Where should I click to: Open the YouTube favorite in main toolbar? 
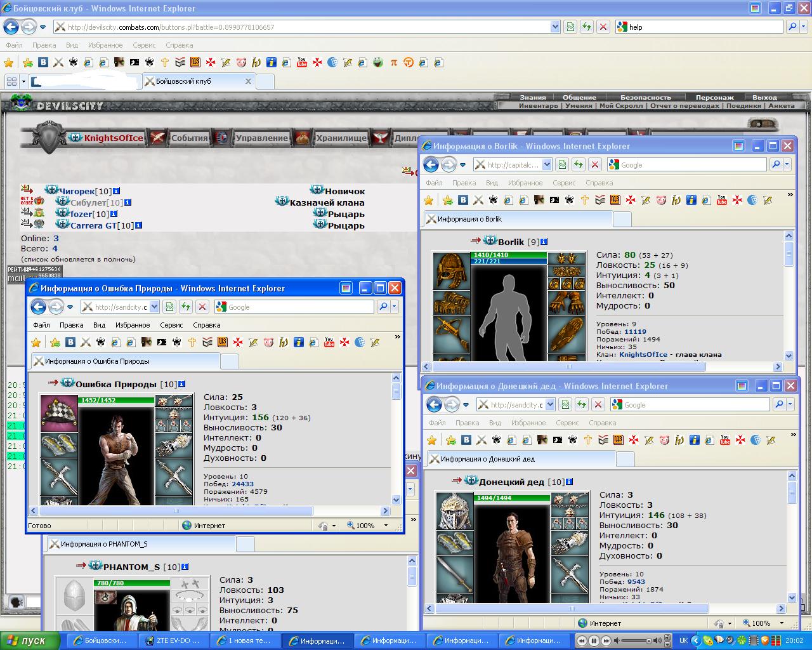[x=302, y=62]
